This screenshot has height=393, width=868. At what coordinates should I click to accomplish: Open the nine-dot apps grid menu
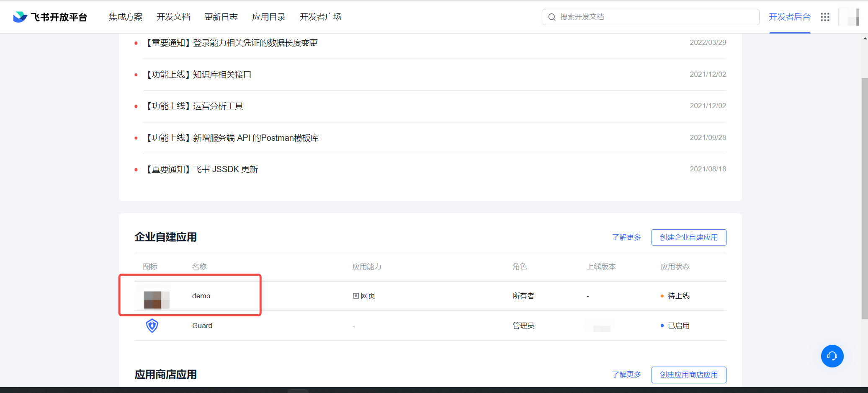click(825, 17)
